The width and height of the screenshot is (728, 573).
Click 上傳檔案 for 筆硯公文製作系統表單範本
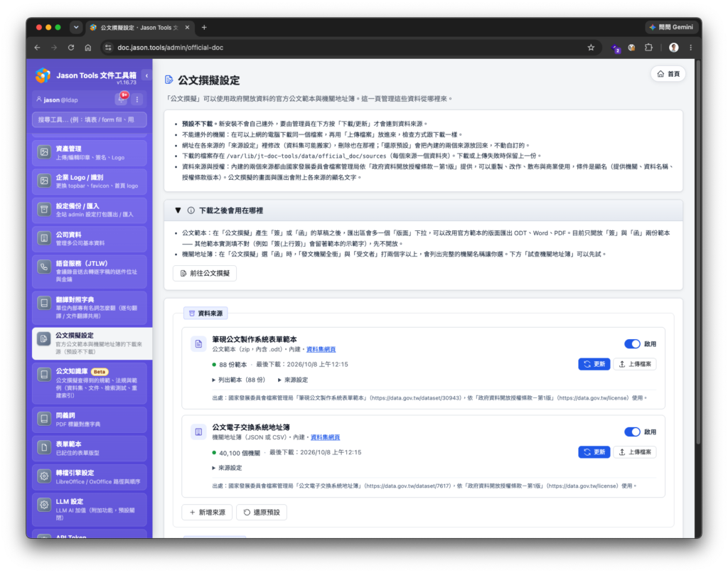click(635, 364)
